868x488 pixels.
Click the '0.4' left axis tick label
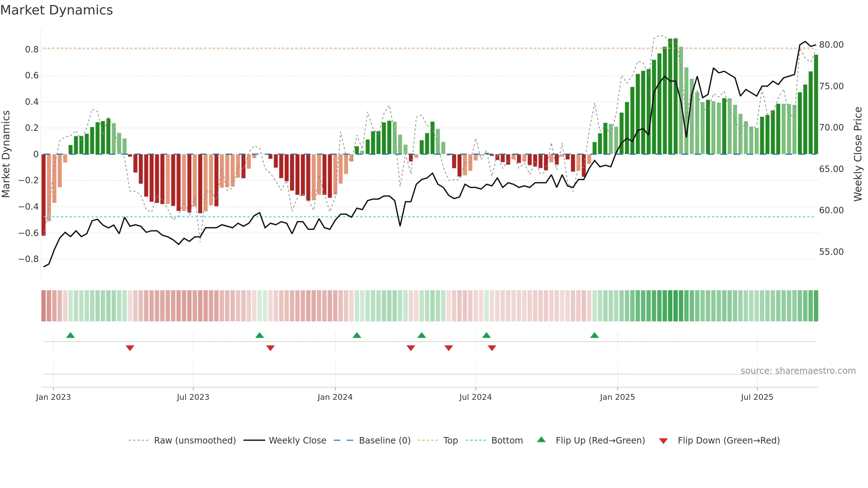pos(32,102)
